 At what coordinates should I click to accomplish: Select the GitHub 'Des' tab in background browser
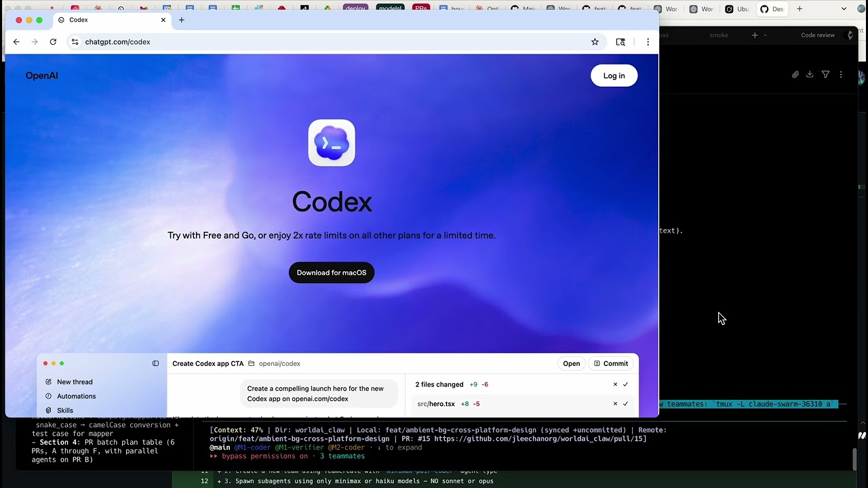coord(772,9)
